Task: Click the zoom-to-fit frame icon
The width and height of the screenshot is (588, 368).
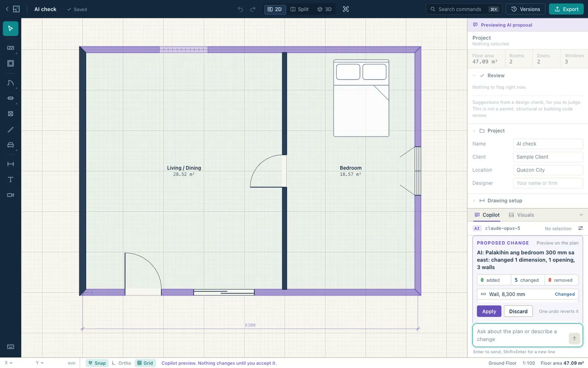Action: (346, 9)
